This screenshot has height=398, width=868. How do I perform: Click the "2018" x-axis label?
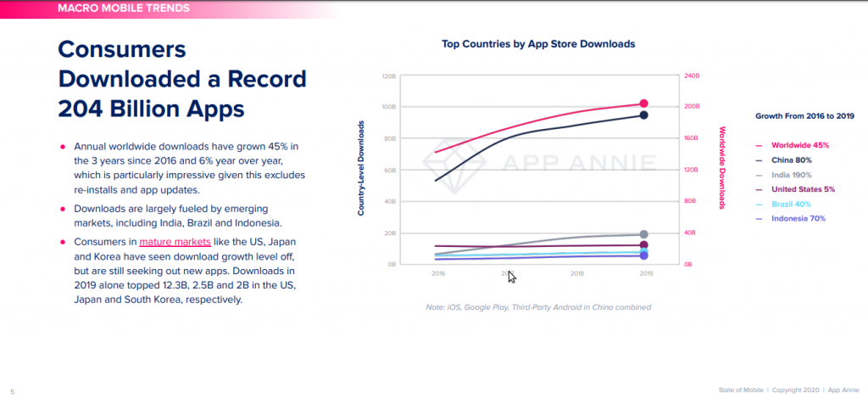click(x=576, y=274)
